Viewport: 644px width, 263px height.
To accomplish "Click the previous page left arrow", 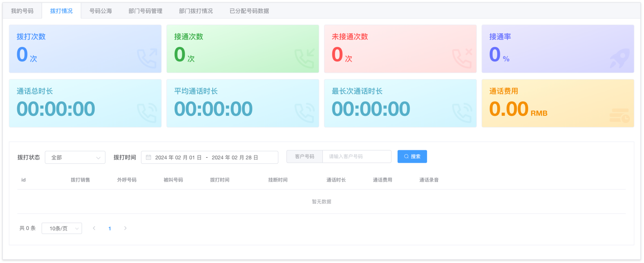I will click(94, 228).
